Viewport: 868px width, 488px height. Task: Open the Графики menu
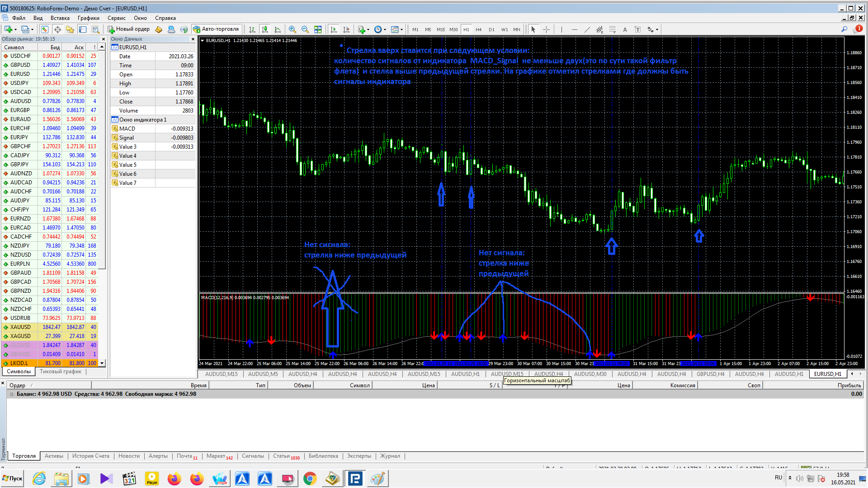coord(88,18)
